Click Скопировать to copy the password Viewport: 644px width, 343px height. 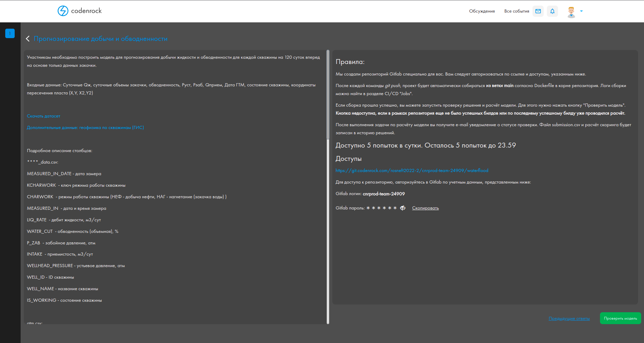coord(425,208)
